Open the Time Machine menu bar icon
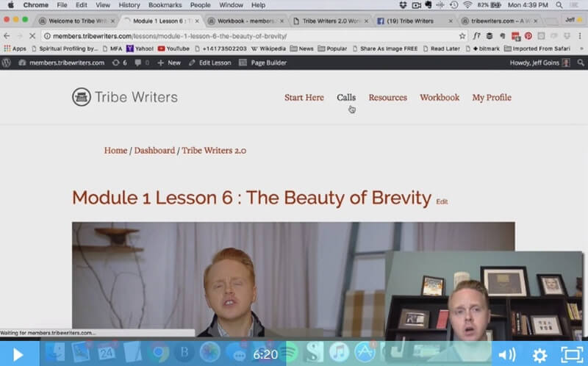Viewport: 588px width, 366px height. pos(453,5)
